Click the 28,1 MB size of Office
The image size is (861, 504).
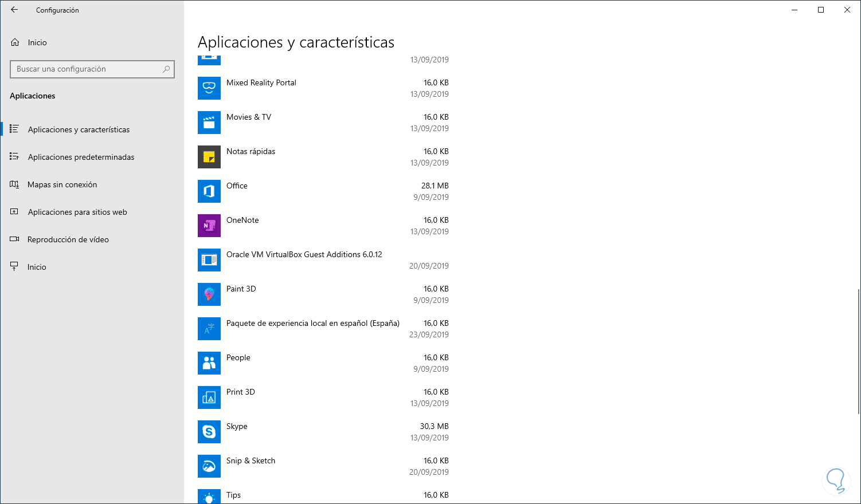435,186
